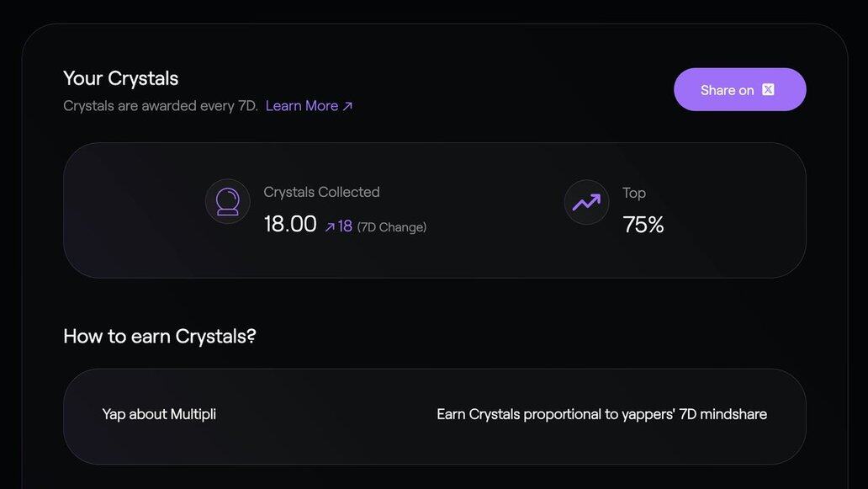868x489 pixels.
Task: Click the crystal ball icon
Action: click(x=228, y=202)
